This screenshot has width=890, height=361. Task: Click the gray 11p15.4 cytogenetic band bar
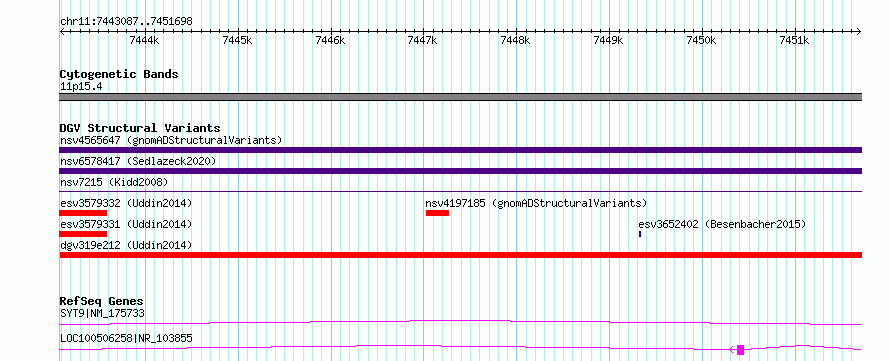tap(460, 97)
